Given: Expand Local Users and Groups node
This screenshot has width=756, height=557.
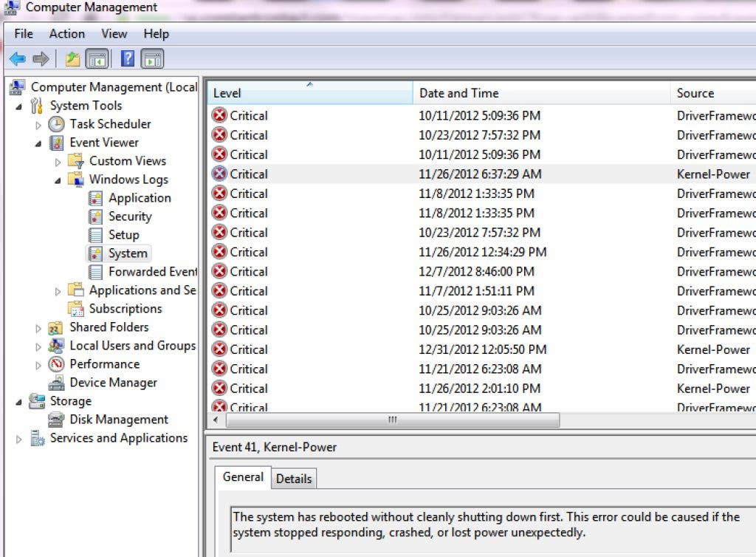Looking at the screenshot, I should pyautogui.click(x=38, y=346).
